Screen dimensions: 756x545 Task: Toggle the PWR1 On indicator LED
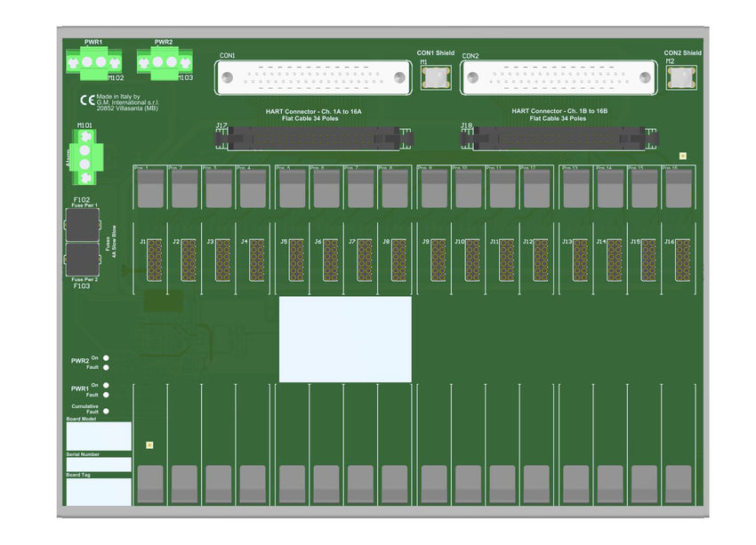(x=106, y=385)
